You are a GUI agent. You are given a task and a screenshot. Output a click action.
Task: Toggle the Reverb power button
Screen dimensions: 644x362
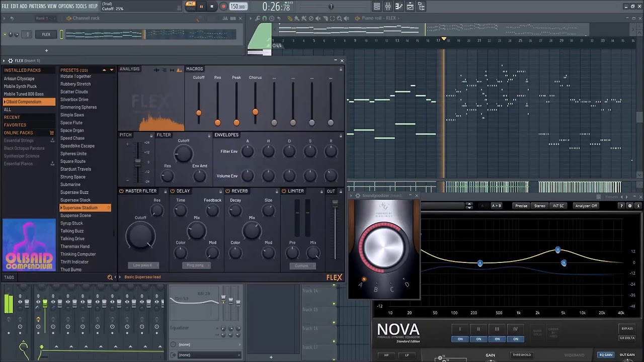[228, 191]
